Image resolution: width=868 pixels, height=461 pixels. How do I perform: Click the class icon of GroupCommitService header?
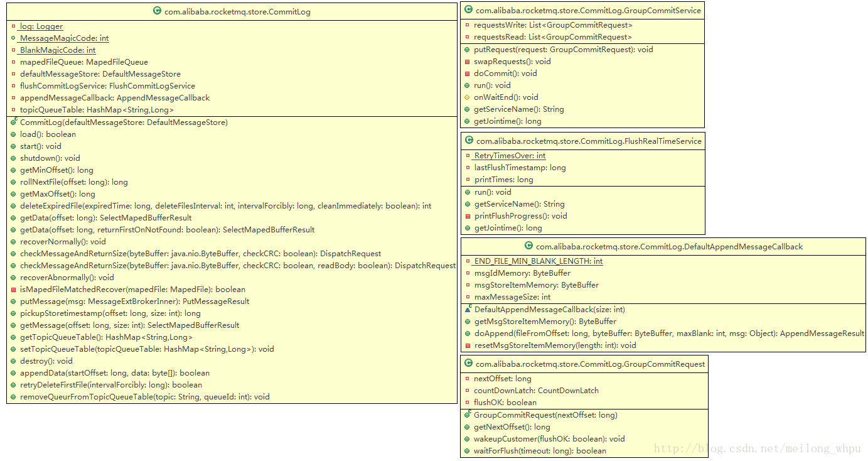pyautogui.click(x=468, y=10)
